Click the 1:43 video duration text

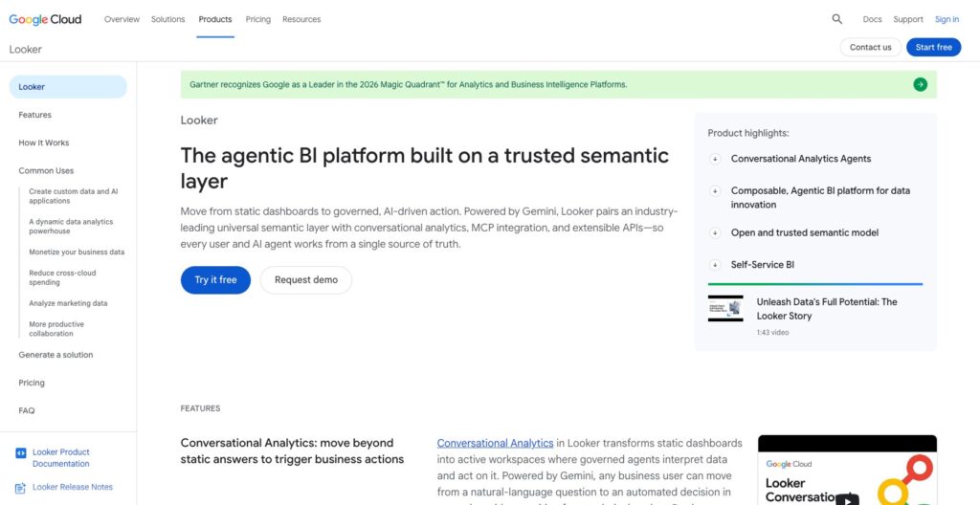tap(772, 333)
